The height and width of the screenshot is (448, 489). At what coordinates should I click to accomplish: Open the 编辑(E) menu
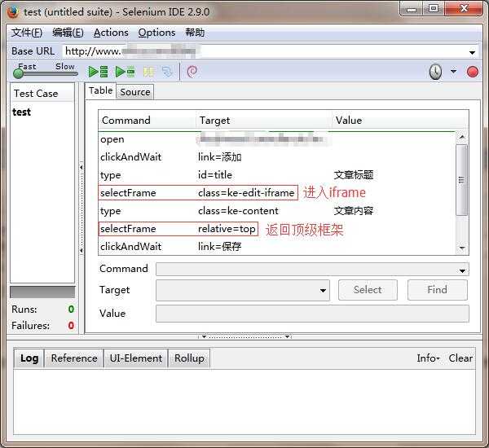click(68, 33)
